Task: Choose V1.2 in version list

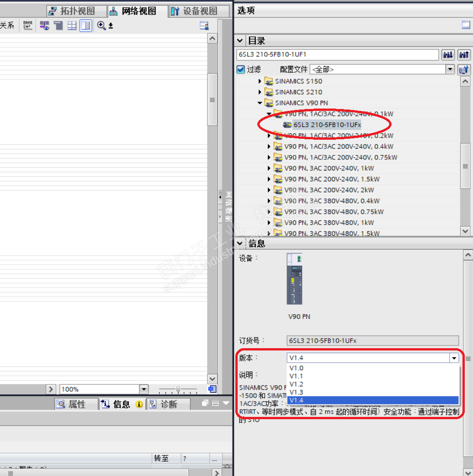Action: point(373,384)
